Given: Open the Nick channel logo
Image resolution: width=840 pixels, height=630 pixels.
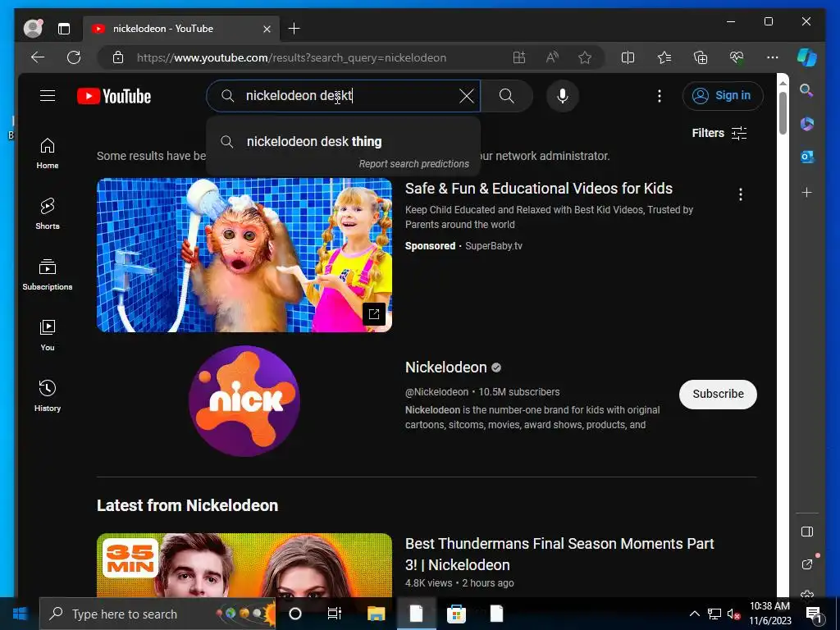Looking at the screenshot, I should (x=244, y=401).
